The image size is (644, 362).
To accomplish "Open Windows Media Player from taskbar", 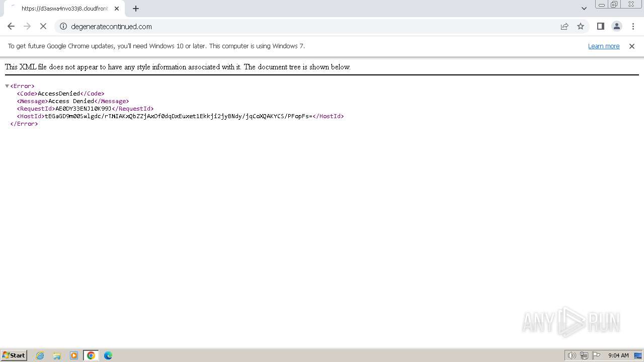I will click(x=74, y=355).
